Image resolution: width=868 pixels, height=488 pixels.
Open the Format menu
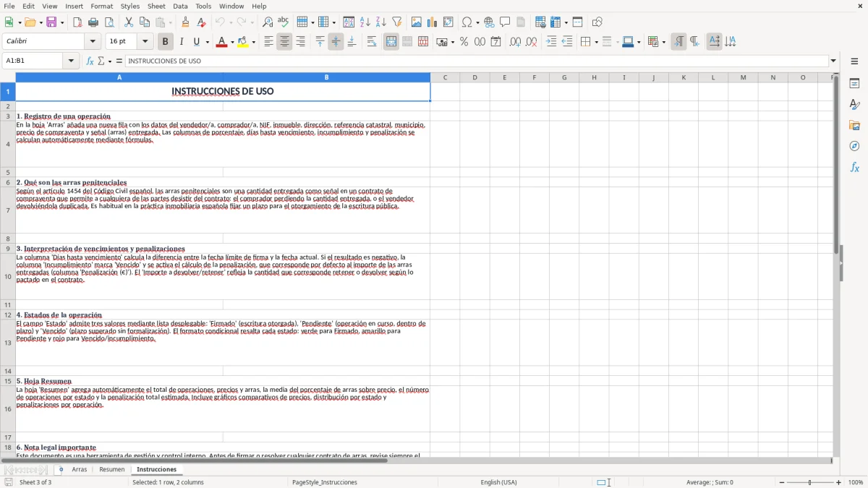(x=102, y=6)
